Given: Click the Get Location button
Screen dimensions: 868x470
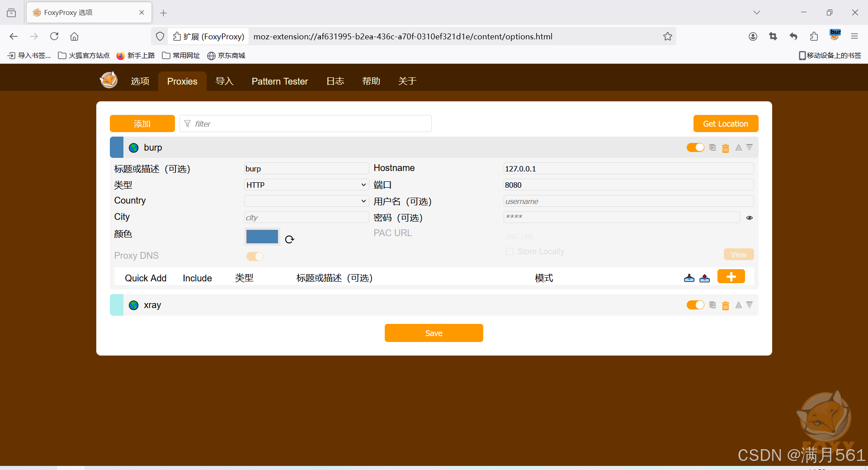Looking at the screenshot, I should click(x=725, y=123).
